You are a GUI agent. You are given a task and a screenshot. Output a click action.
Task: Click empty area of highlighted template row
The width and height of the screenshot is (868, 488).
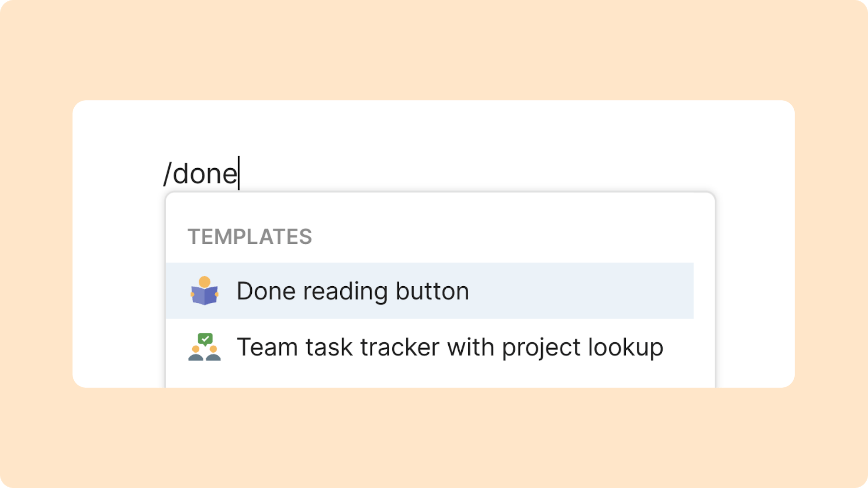pyautogui.click(x=582, y=291)
